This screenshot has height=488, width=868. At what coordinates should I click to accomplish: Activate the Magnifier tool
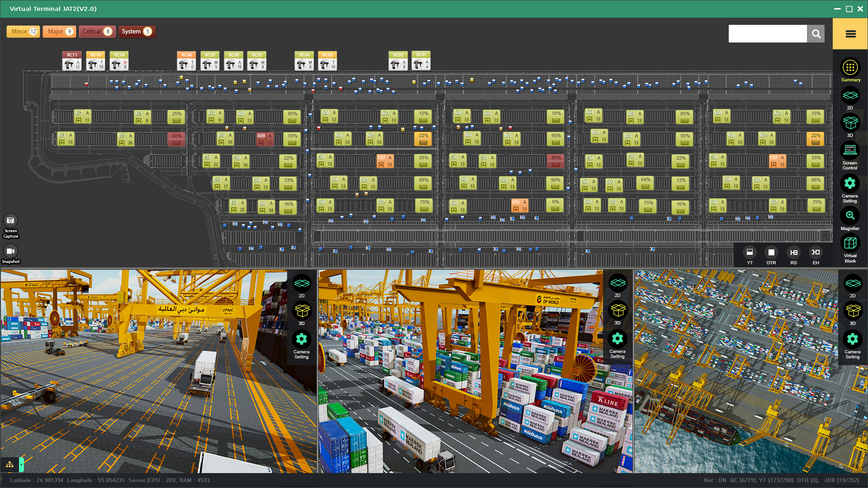coord(850,216)
